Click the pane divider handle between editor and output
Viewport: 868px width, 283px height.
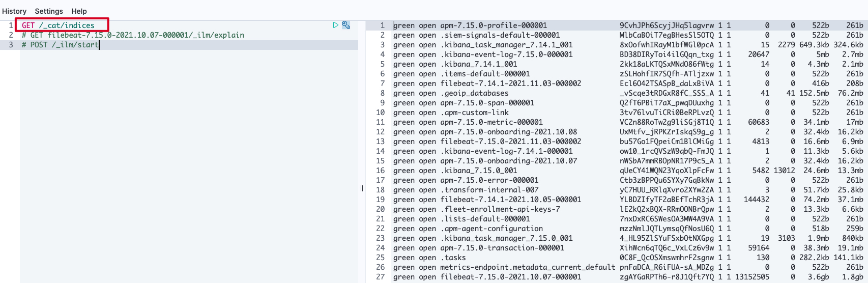tap(362, 188)
